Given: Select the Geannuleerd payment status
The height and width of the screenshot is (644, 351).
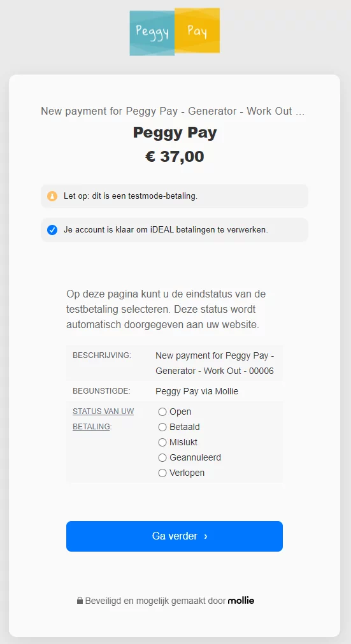Looking at the screenshot, I should click(x=162, y=457).
